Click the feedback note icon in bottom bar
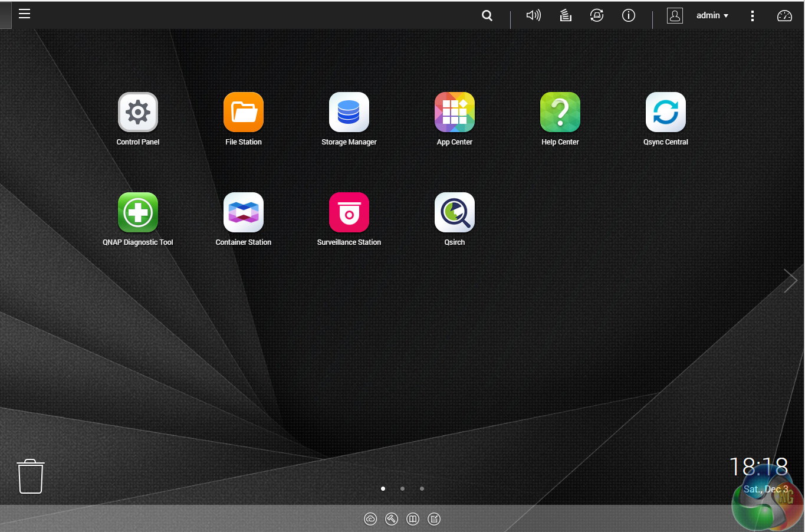 [434, 519]
